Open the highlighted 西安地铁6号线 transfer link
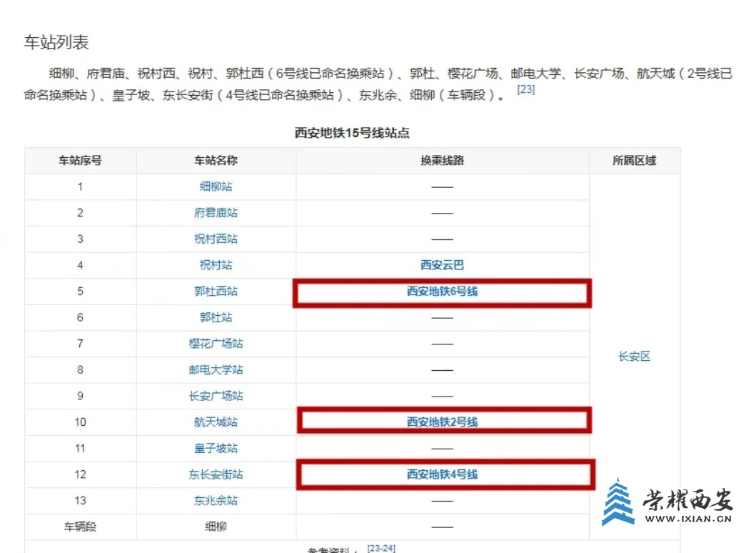The width and height of the screenshot is (756, 553). [443, 292]
